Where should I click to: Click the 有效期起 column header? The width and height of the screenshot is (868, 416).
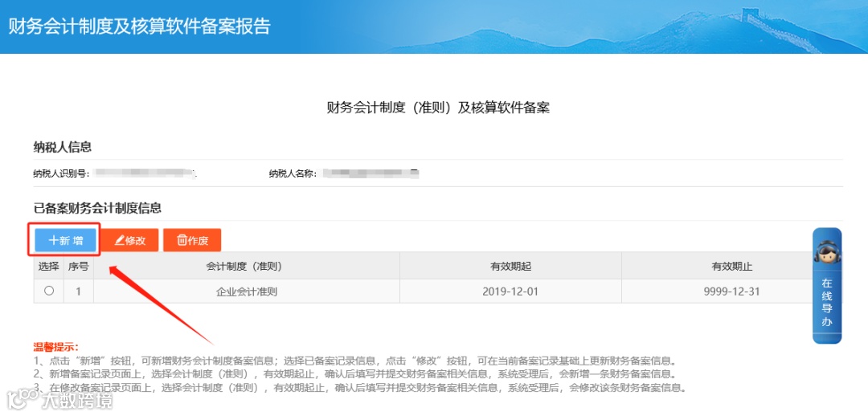pyautogui.click(x=510, y=267)
